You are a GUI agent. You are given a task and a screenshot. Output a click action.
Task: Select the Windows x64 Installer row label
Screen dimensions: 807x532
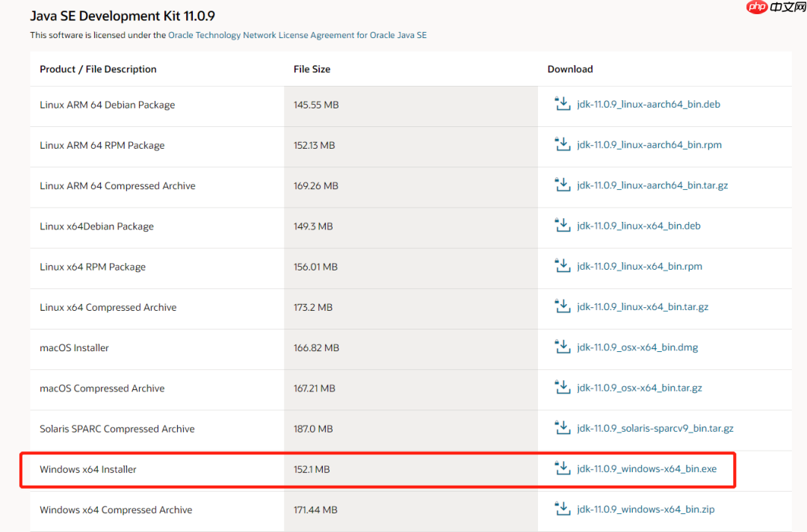(x=88, y=469)
